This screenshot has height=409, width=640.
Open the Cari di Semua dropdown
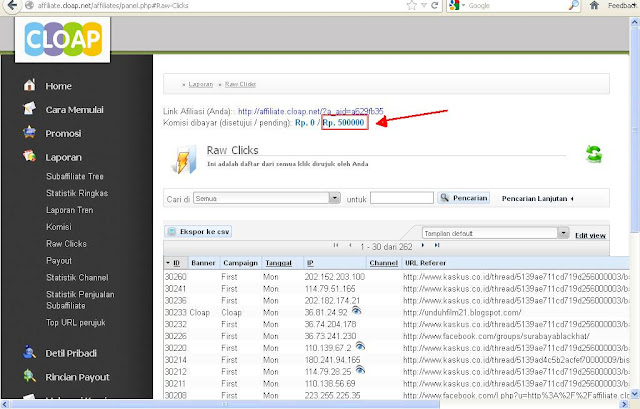[335, 198]
